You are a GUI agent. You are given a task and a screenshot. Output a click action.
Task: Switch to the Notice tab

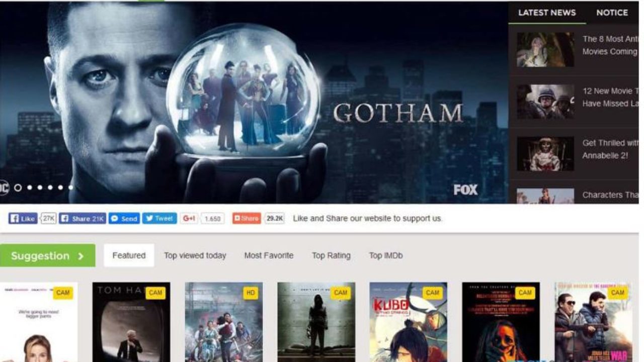coord(612,13)
